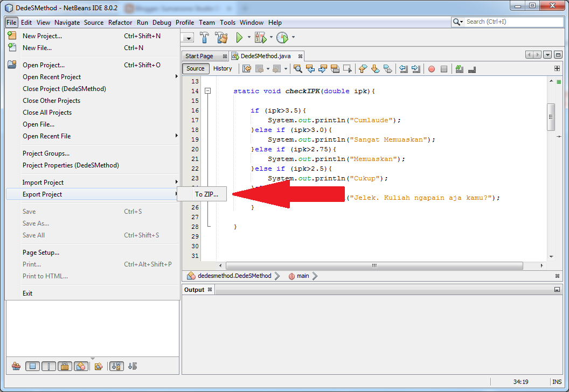
Task: Start macro recording with the red record icon
Action: tap(432, 69)
